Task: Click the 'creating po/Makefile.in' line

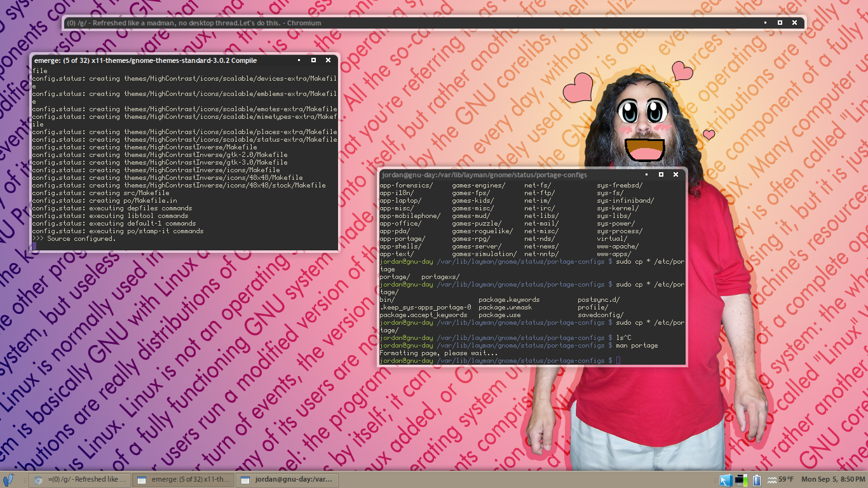Action: (x=105, y=201)
